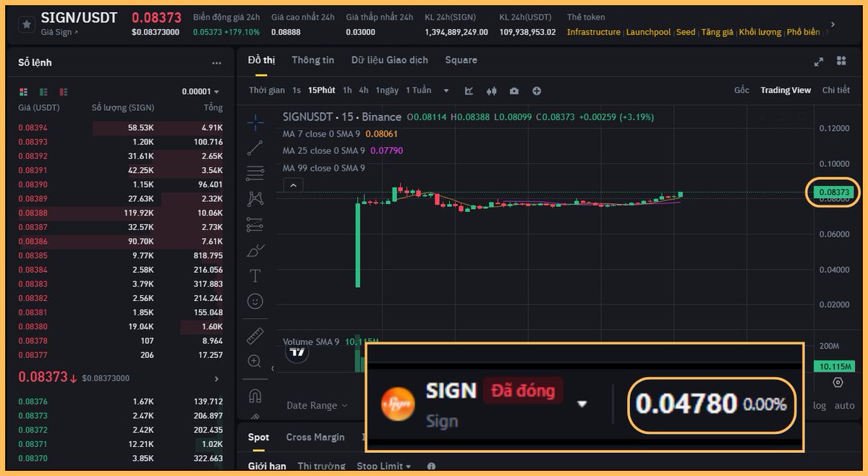Collapse the indicator legend chevron
868x476 pixels.
coord(292,185)
